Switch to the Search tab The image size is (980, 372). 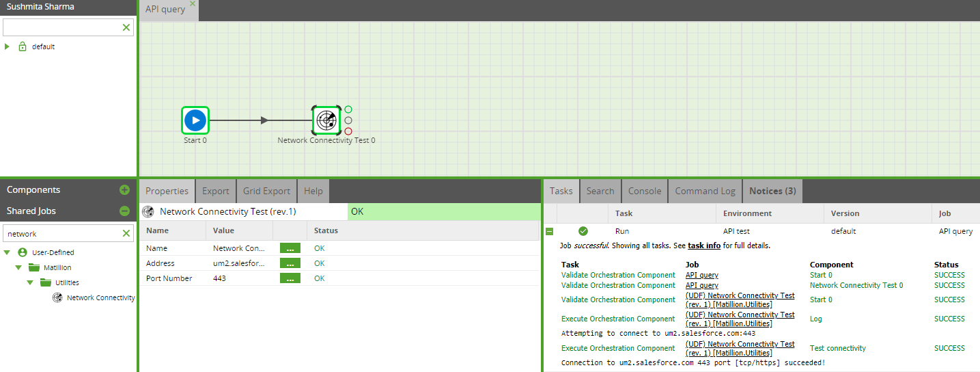tap(600, 191)
